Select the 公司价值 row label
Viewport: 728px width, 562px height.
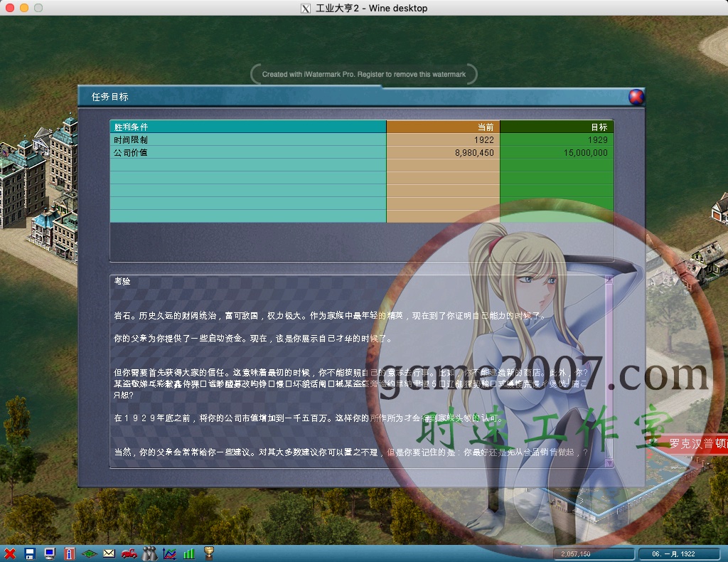click(x=131, y=153)
